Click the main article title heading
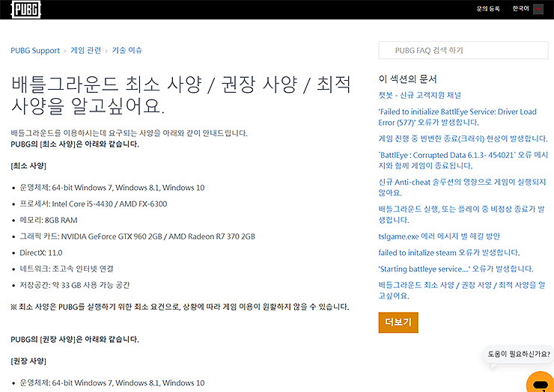The image size is (554, 392). (181, 95)
